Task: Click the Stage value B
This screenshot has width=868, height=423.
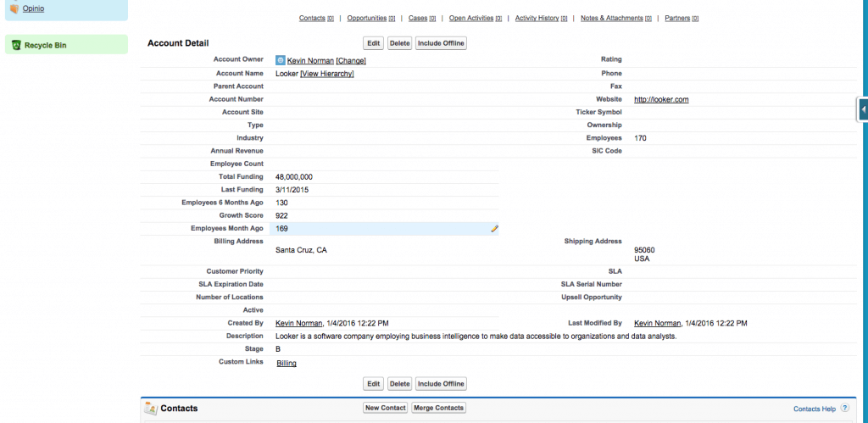Action: click(x=278, y=349)
